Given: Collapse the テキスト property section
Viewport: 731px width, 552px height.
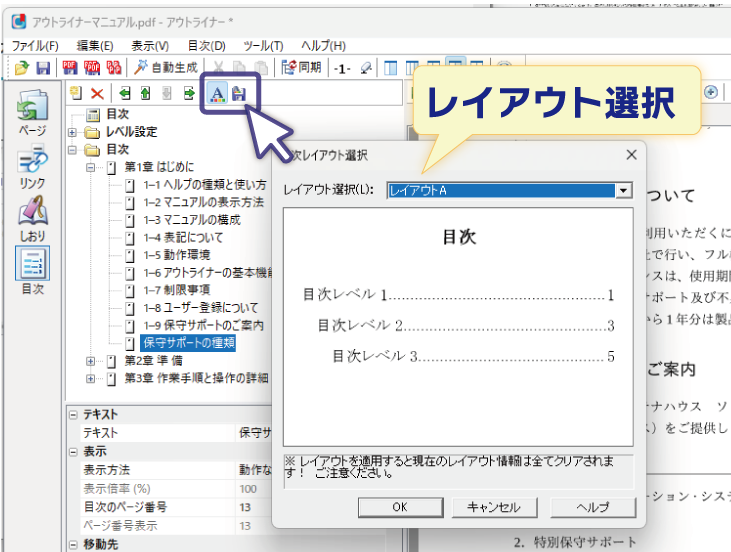Looking at the screenshot, I should tap(72, 414).
